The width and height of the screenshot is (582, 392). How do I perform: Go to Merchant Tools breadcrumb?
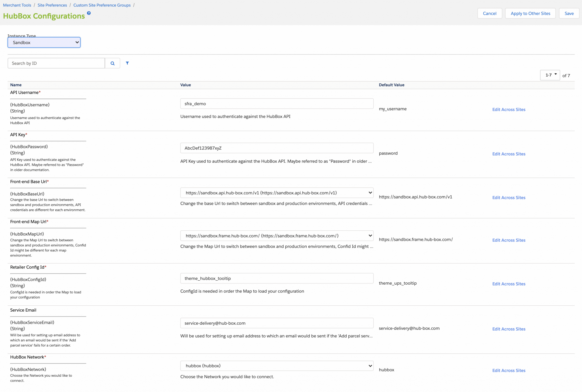point(17,5)
